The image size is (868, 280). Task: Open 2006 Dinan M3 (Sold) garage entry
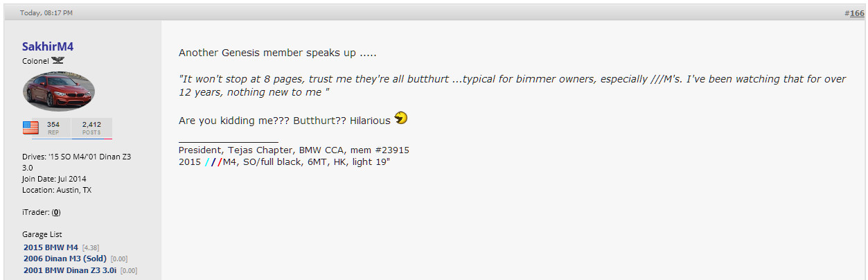65,259
